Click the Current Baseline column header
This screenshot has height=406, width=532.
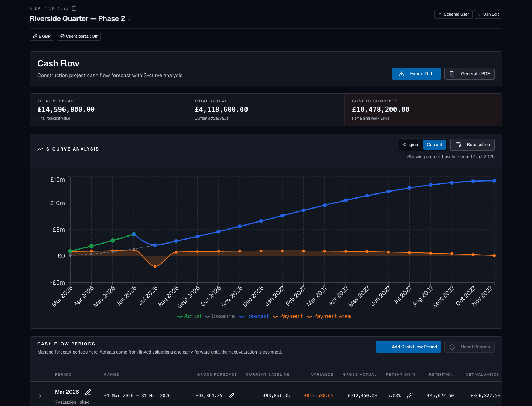[x=268, y=375]
